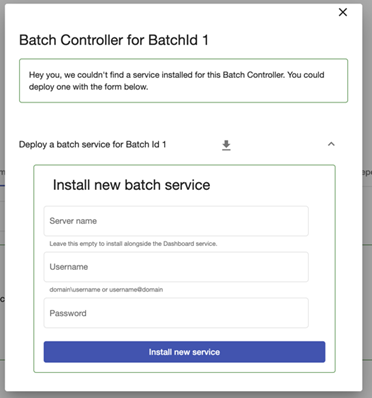The image size is (372, 398).
Task: Click into the Username text box
Action: pyautogui.click(x=176, y=267)
